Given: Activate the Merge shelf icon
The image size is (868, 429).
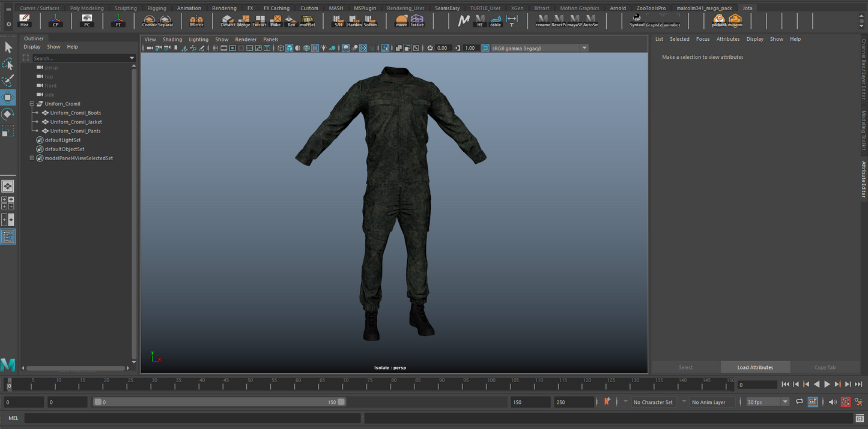Looking at the screenshot, I should pos(244,21).
